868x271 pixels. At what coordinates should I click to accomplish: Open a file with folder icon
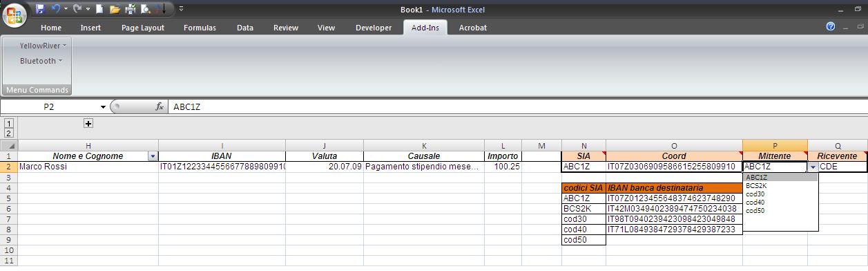[x=115, y=9]
